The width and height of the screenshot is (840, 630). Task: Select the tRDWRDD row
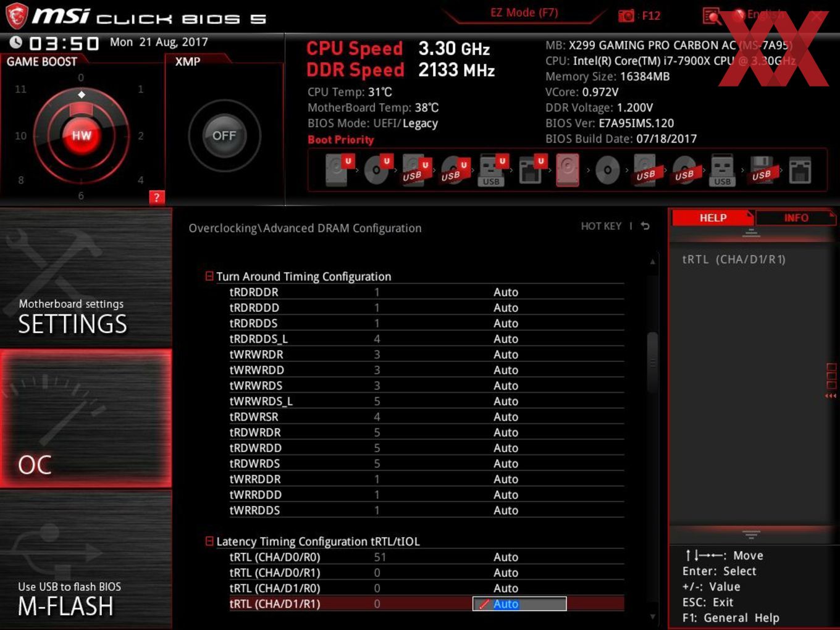point(426,448)
